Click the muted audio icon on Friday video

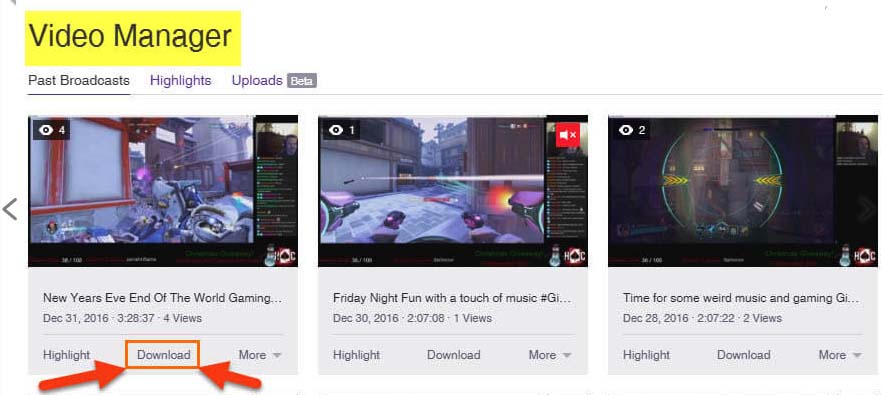click(567, 135)
